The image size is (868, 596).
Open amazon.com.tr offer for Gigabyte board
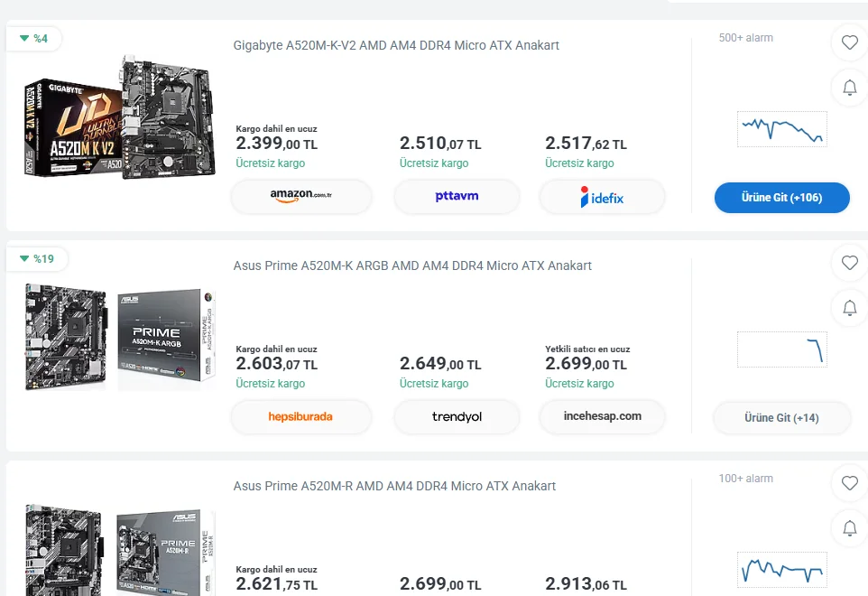[x=301, y=196]
